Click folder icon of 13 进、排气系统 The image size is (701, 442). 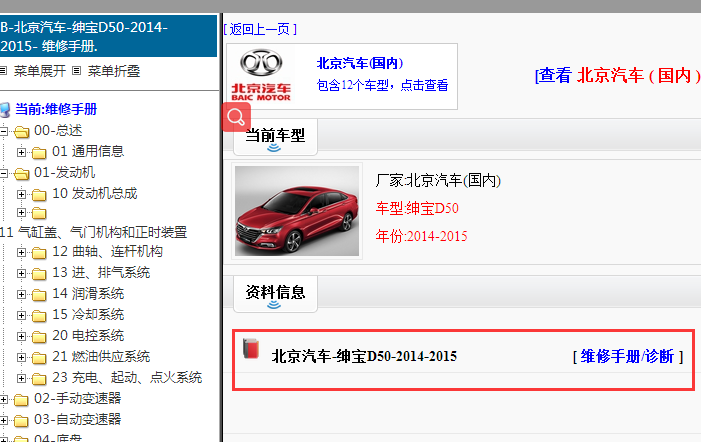(39, 274)
